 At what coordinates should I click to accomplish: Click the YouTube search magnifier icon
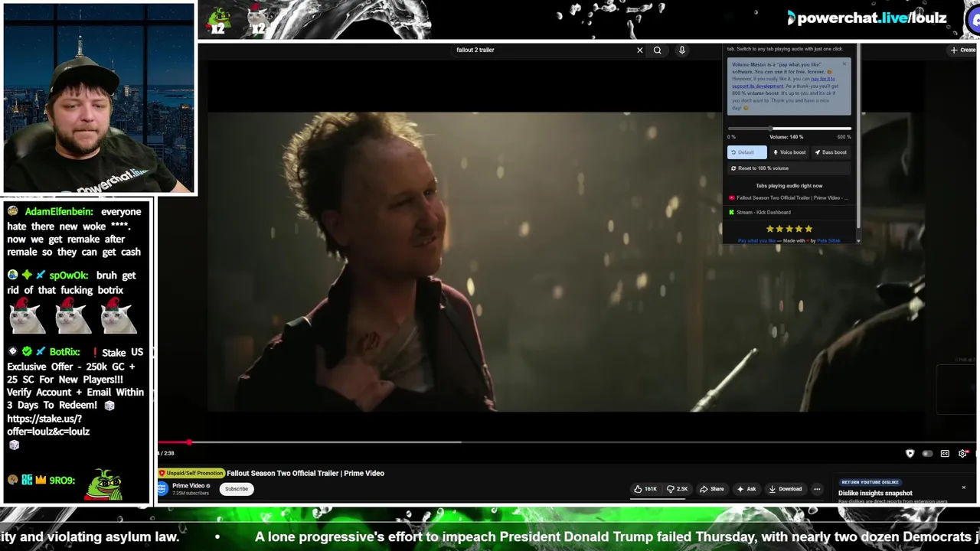coord(657,51)
